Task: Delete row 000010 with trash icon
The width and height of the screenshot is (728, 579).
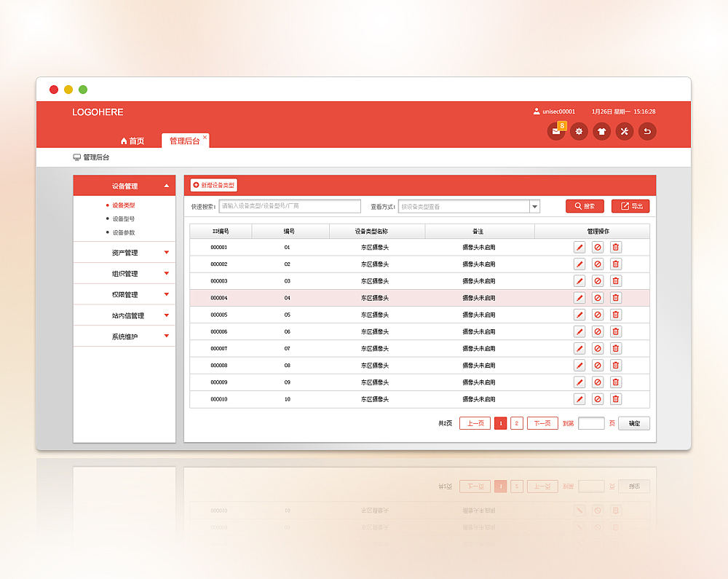Action: [616, 399]
